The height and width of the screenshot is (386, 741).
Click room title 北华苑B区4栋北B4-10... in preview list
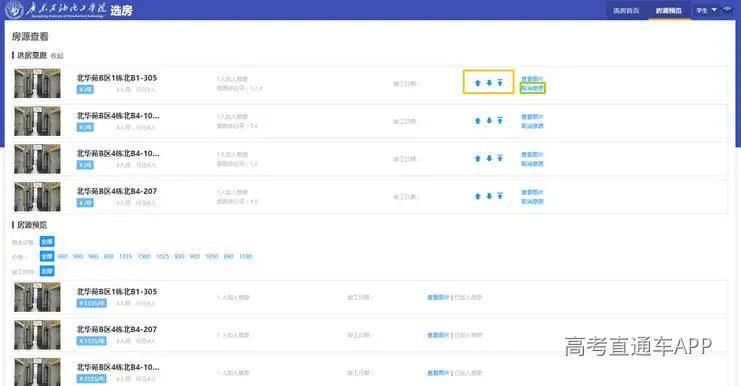pos(118,367)
